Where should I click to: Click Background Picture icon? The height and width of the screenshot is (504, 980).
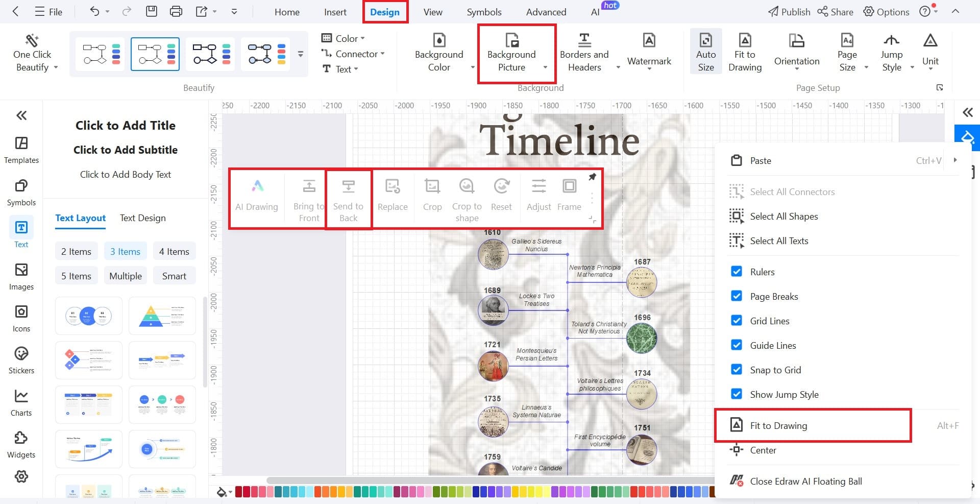pyautogui.click(x=511, y=40)
